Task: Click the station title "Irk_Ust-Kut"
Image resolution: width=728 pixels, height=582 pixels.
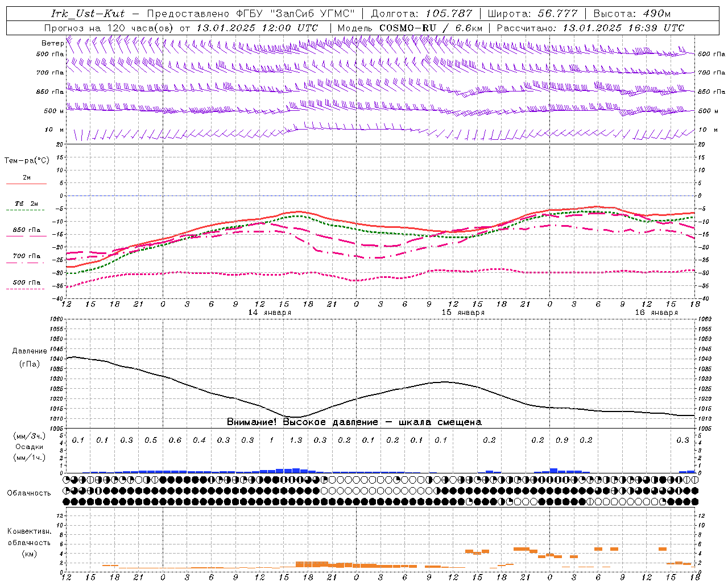Action: tap(88, 14)
